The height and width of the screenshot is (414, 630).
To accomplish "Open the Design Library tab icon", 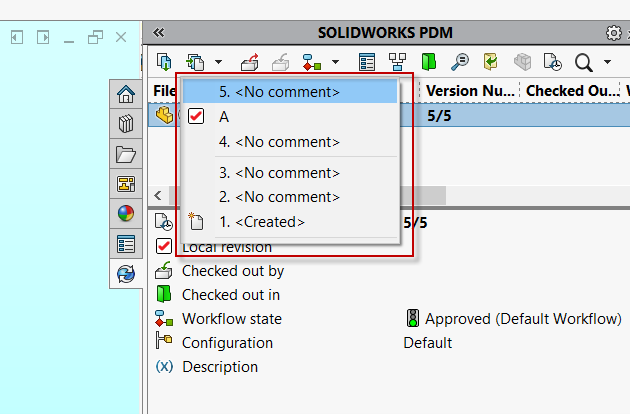I will point(126,124).
